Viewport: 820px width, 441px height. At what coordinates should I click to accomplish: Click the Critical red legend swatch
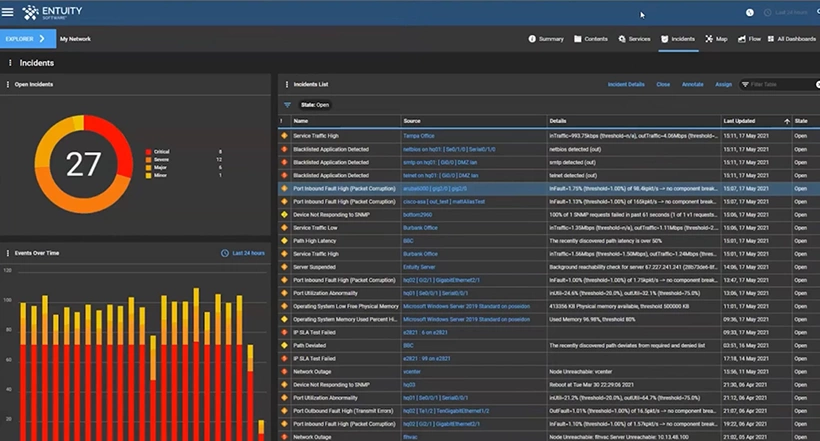(x=149, y=152)
